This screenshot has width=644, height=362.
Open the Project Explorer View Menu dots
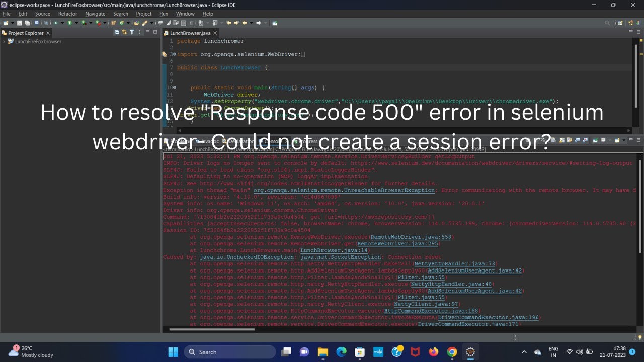coord(139,32)
